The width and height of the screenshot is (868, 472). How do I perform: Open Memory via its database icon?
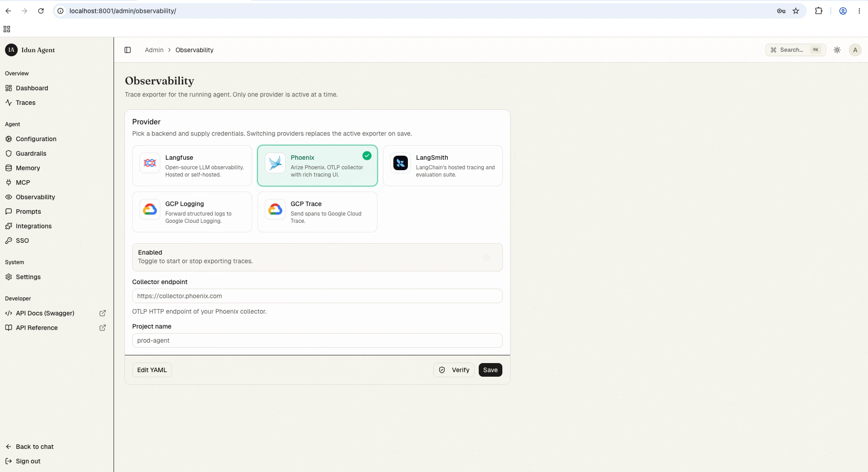tap(9, 168)
